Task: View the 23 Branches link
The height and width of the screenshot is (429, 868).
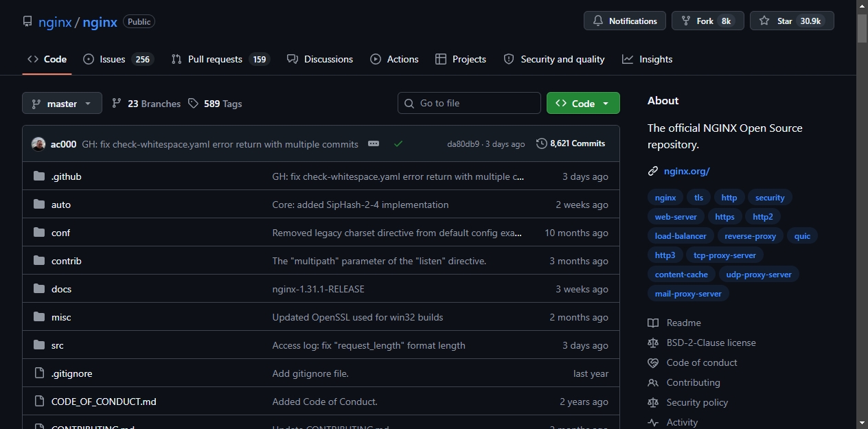Action: click(146, 104)
